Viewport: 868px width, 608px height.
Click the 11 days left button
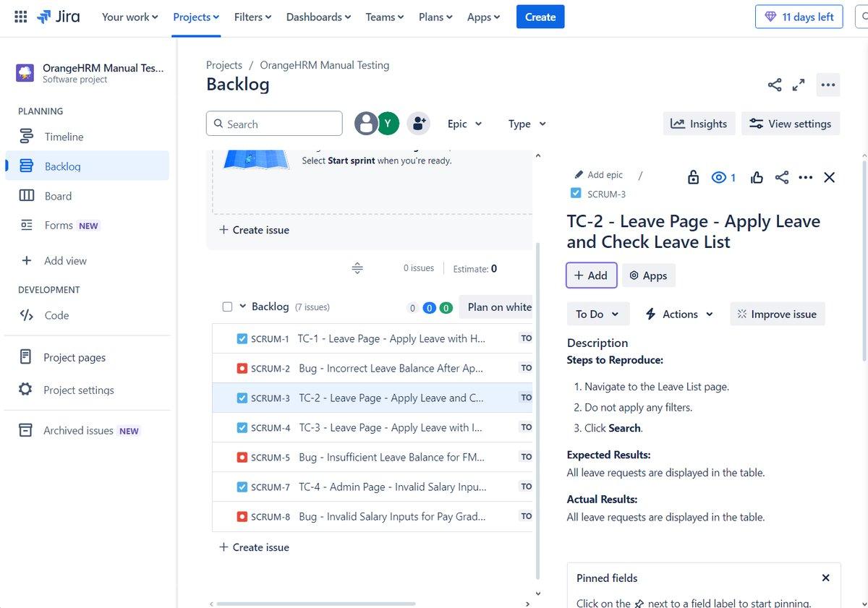[799, 17]
